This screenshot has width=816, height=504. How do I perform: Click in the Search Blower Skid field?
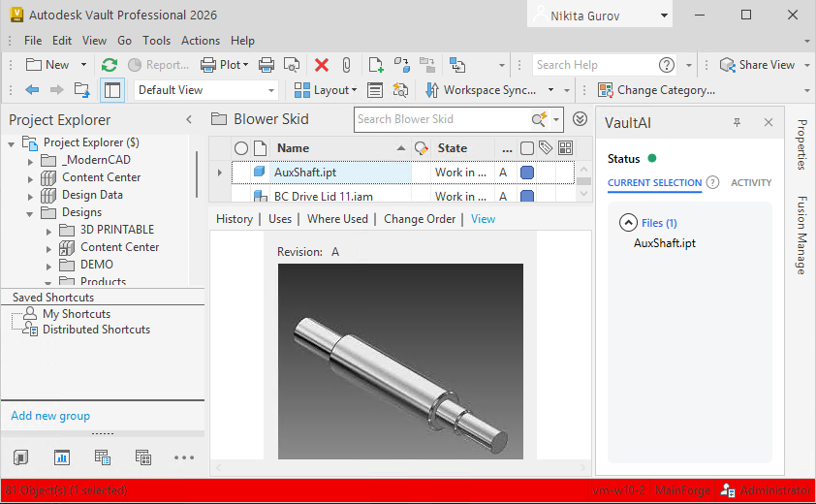442,119
